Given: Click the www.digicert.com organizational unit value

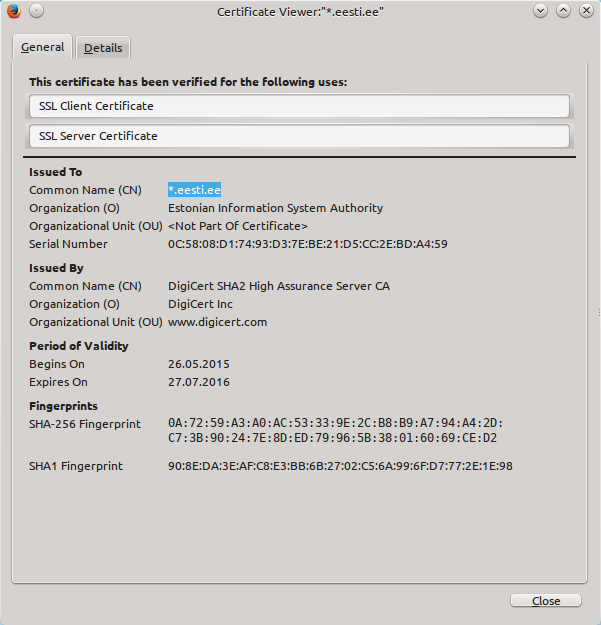Looking at the screenshot, I should 218,322.
